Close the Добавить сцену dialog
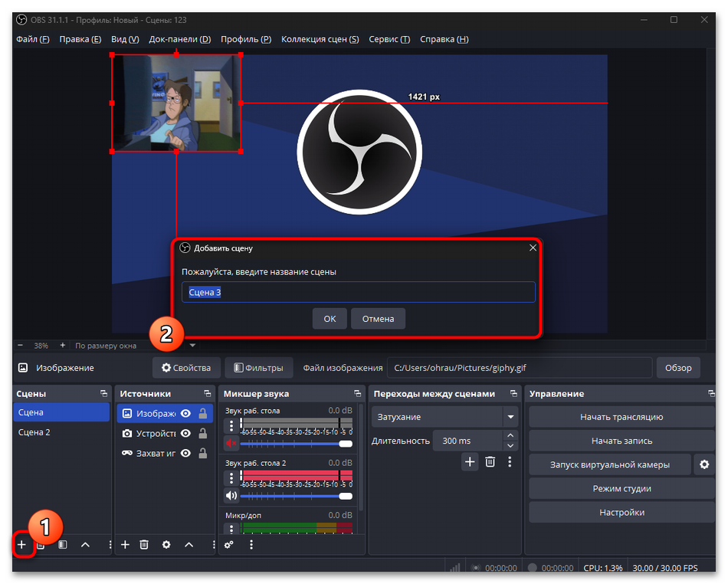This screenshot has height=584, width=728. click(533, 248)
